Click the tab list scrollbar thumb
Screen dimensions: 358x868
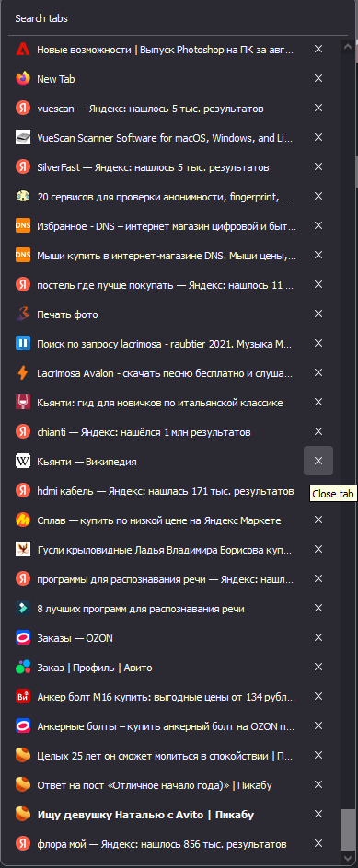pyautogui.click(x=348, y=829)
